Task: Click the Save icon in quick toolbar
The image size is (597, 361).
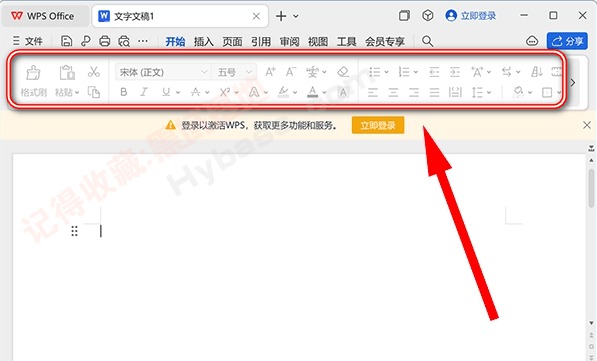Action: 66,41
